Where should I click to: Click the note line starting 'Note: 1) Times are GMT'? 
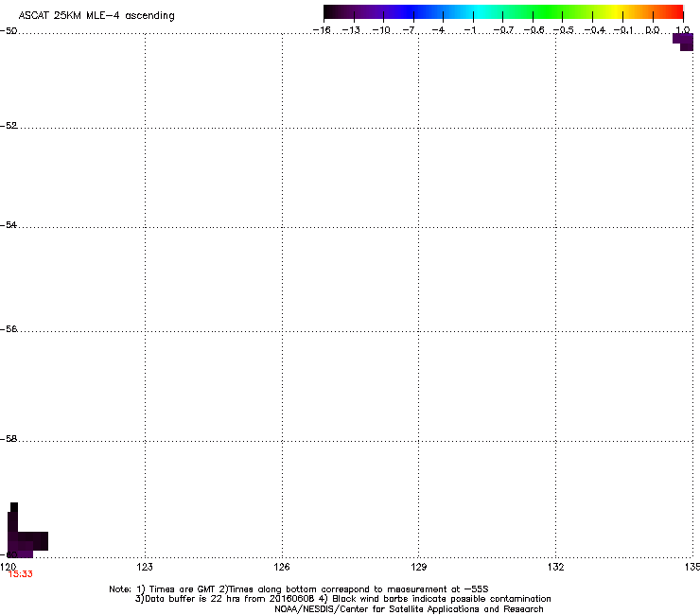(x=299, y=589)
